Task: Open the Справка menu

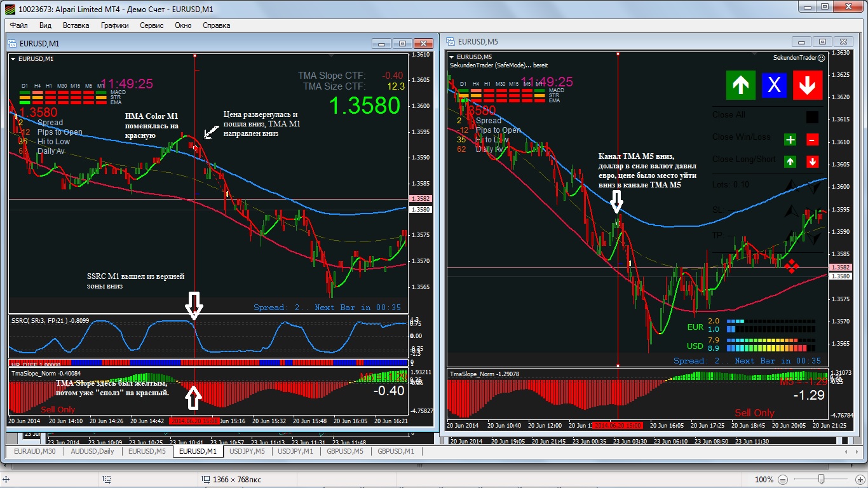Action: point(216,25)
